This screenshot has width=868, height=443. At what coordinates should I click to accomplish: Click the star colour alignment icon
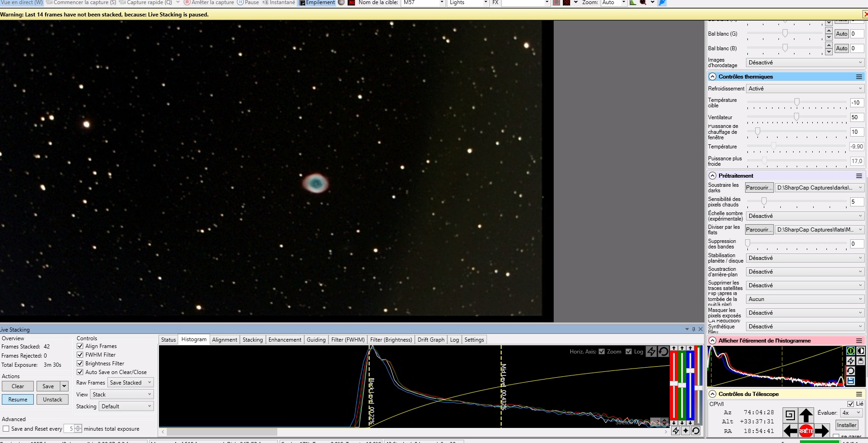[686, 431]
